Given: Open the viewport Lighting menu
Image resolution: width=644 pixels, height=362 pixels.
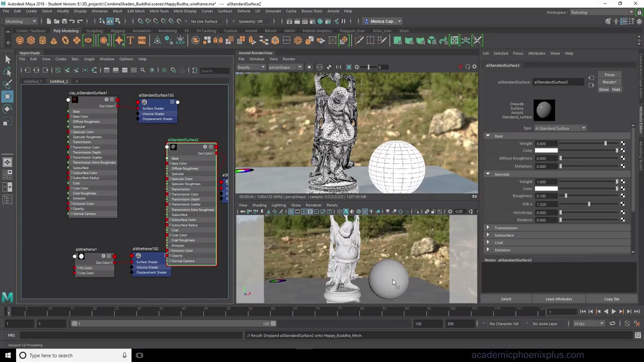Looking at the screenshot, I should pos(278,205).
